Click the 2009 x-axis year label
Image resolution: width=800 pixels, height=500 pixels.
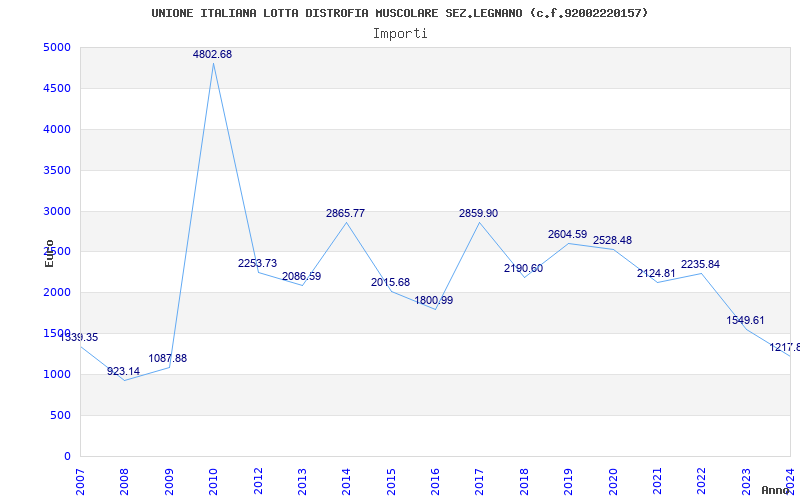coord(169,482)
